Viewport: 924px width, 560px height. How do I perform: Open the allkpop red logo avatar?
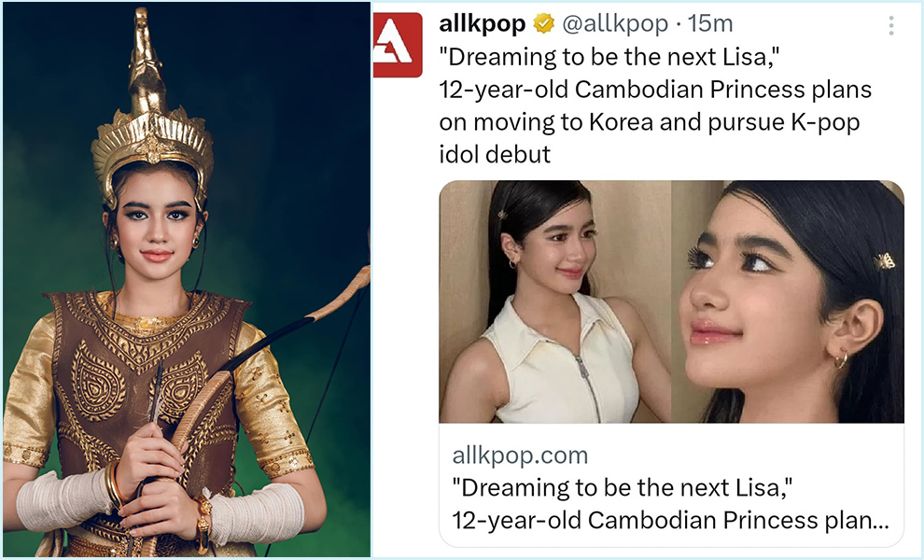tap(398, 45)
